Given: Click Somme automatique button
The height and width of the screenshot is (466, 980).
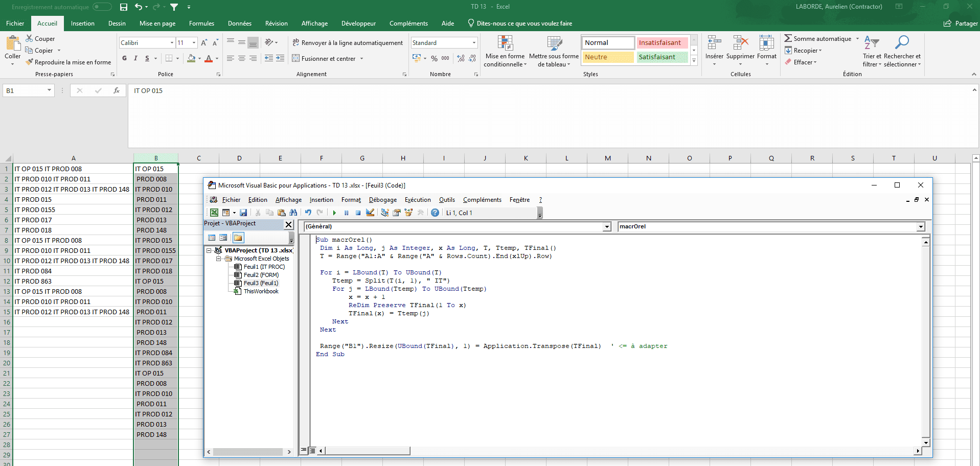Looking at the screenshot, I should (817, 39).
